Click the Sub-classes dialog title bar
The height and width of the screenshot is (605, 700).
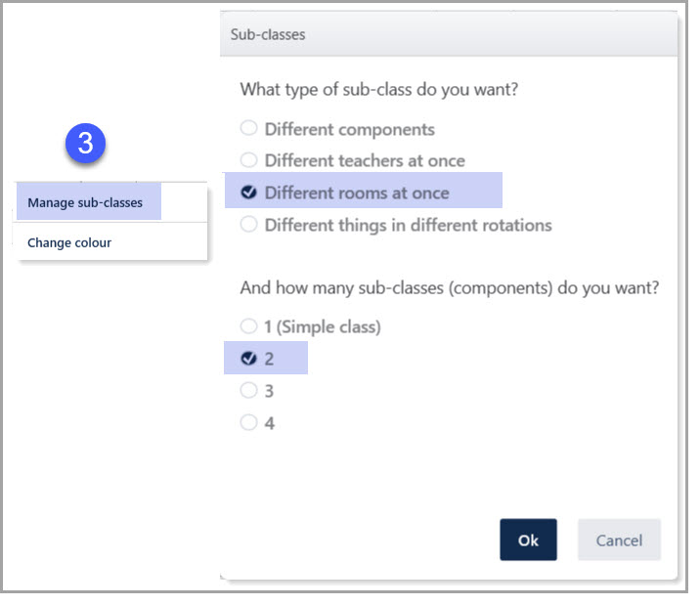(448, 34)
